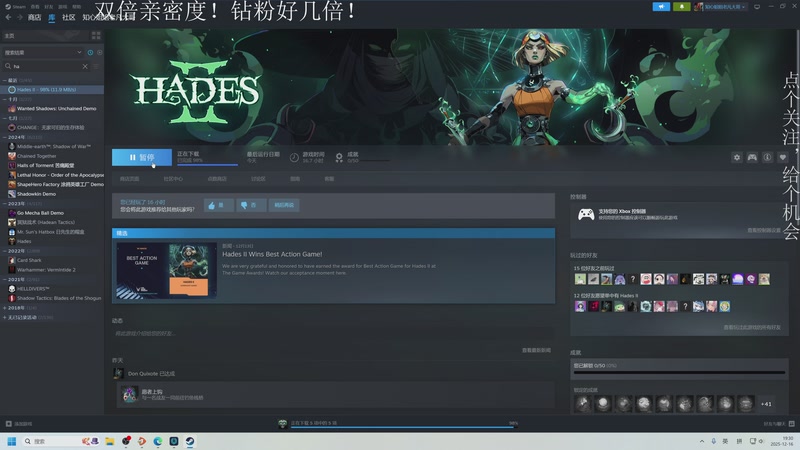Screen dimensions: 800x450
Task: Open game settings gear icon
Action: click(x=737, y=158)
